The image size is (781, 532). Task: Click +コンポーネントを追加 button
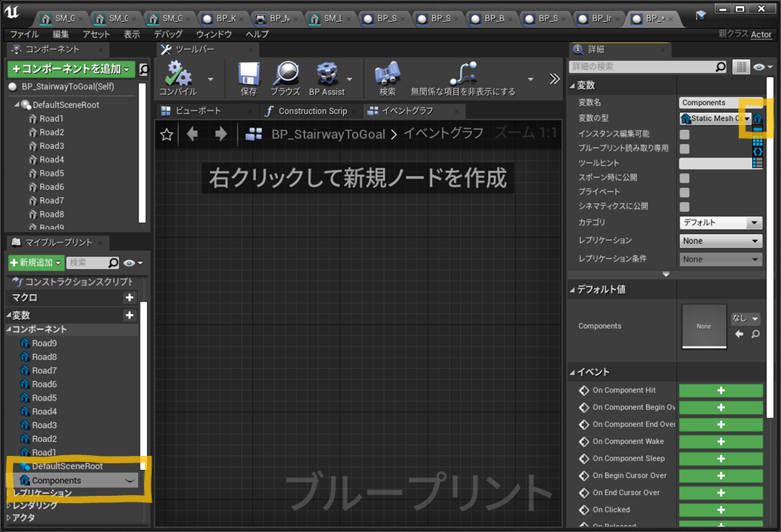point(71,69)
